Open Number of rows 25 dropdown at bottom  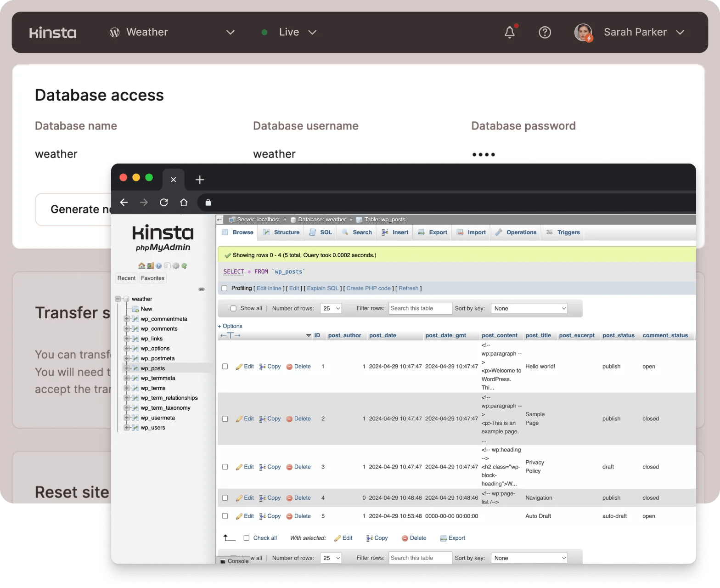coord(331,558)
